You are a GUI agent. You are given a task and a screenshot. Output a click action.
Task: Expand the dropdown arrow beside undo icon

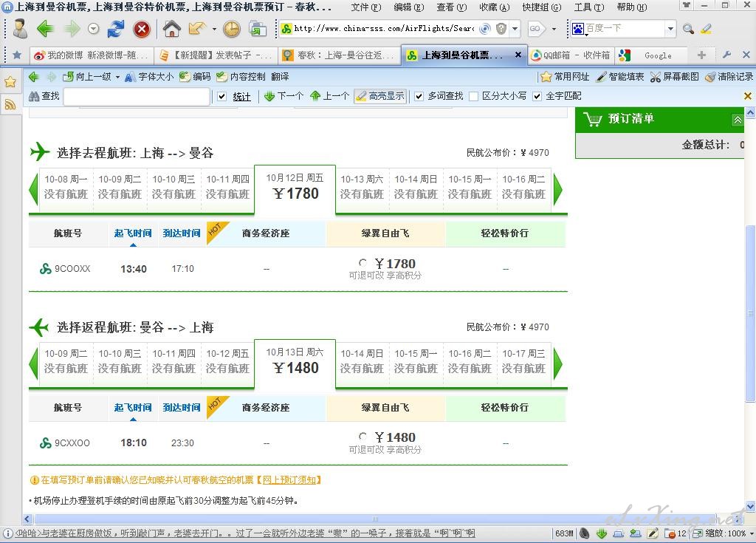pos(214,29)
